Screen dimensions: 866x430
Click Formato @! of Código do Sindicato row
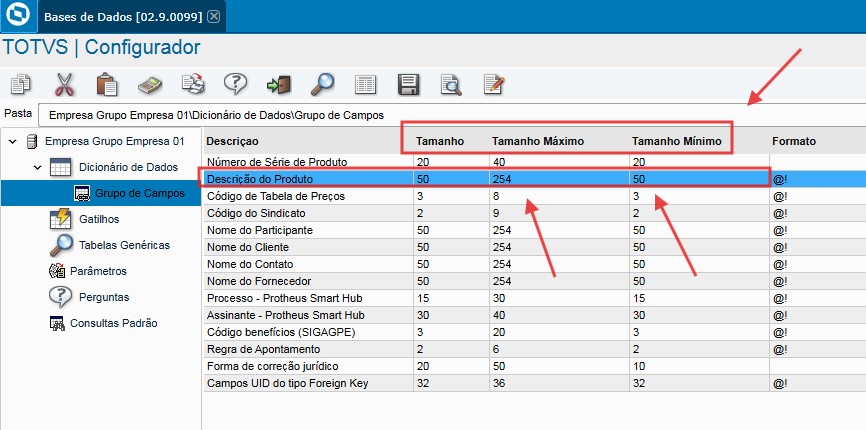780,213
